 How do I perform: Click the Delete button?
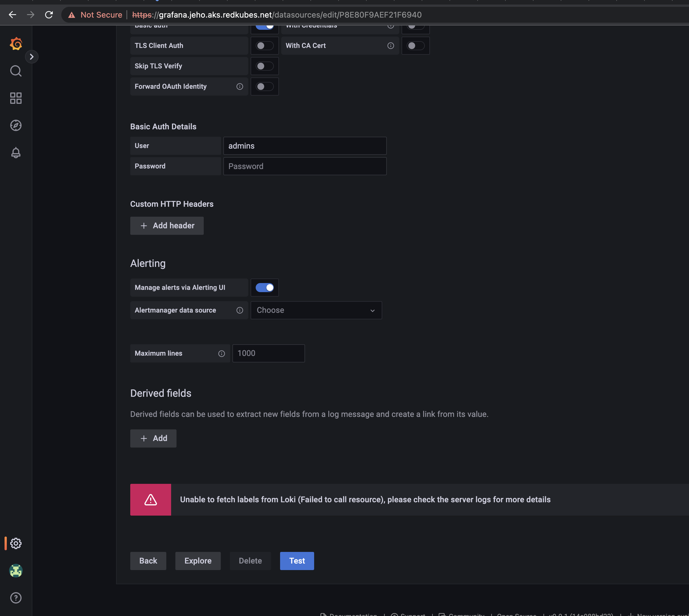click(x=250, y=561)
